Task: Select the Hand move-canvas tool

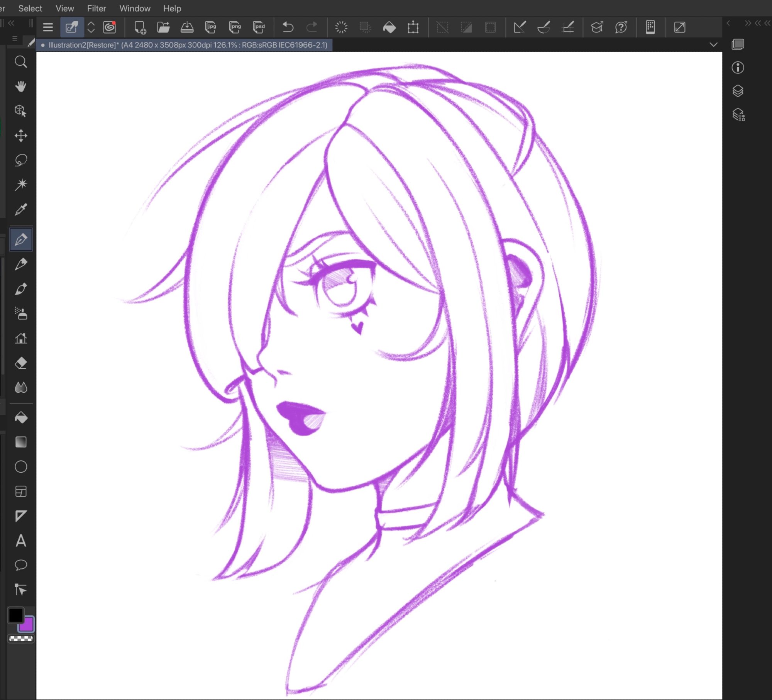Action: 21,86
